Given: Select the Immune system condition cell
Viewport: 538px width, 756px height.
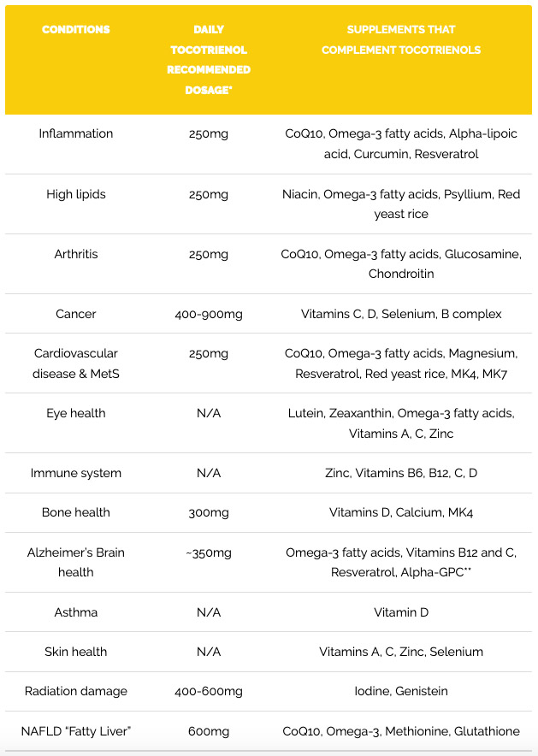Looking at the screenshot, I should pos(76,473).
